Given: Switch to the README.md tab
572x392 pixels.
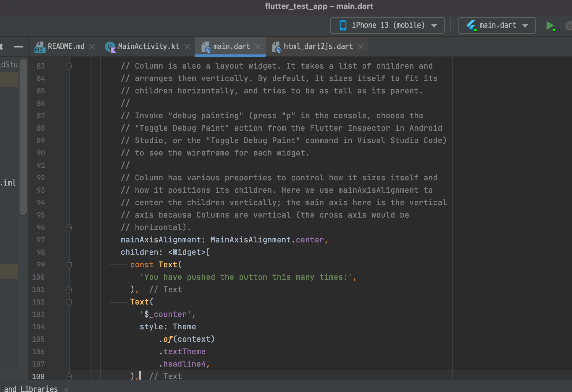Looking at the screenshot, I should [x=66, y=46].
